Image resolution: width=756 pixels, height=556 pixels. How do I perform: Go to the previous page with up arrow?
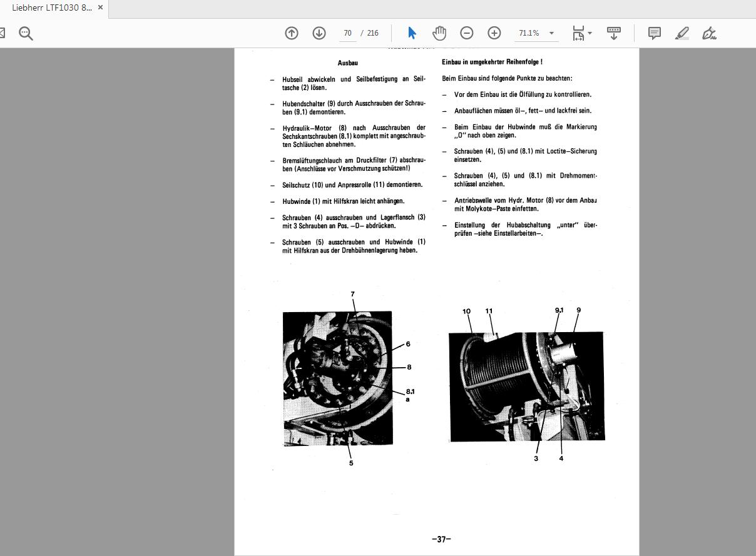click(x=292, y=33)
